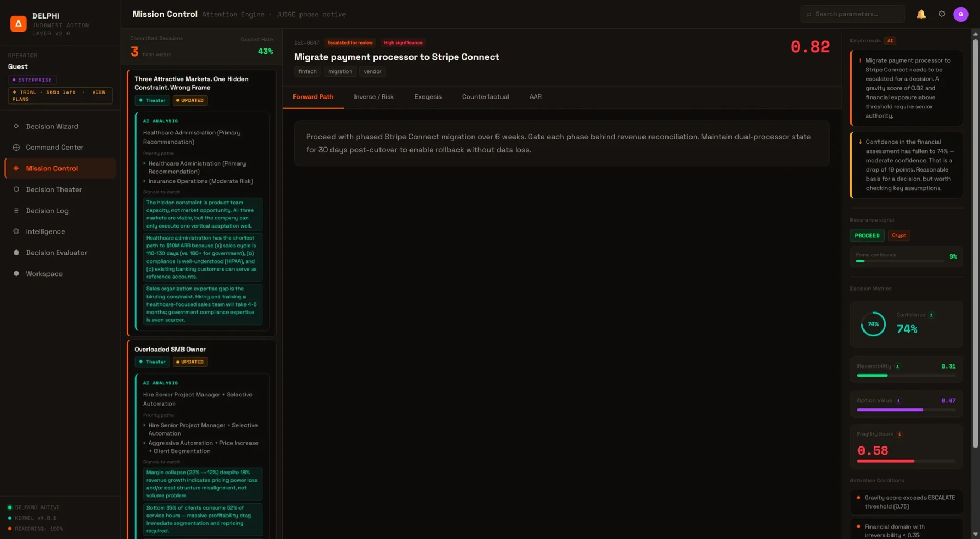Image resolution: width=980 pixels, height=539 pixels.
Task: Click the DEC-0047 decision ID
Action: pyautogui.click(x=307, y=43)
